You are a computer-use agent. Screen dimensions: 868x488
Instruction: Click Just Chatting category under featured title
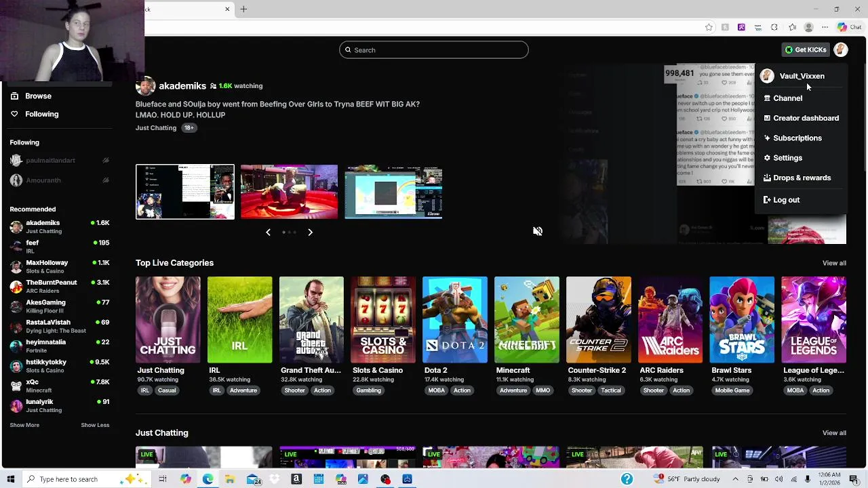[x=156, y=128]
